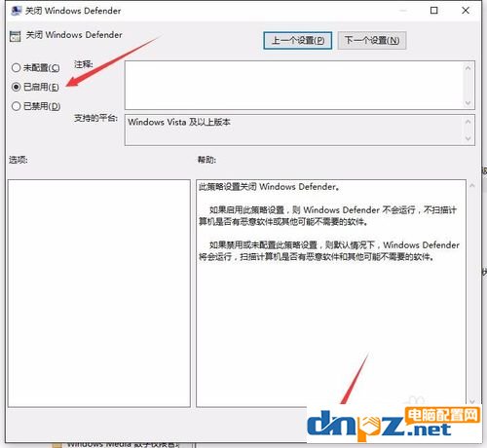
Task: Select the 未配置(C) radio button
Action: tap(16, 68)
